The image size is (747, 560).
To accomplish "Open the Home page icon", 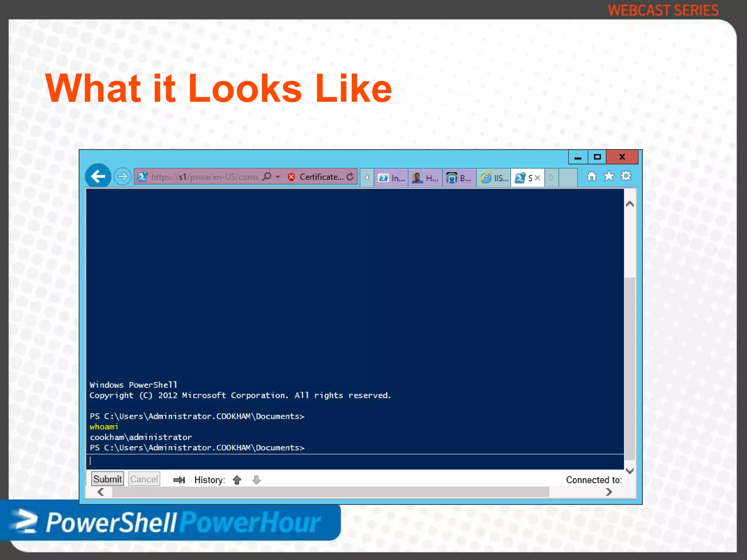I will pyautogui.click(x=592, y=176).
